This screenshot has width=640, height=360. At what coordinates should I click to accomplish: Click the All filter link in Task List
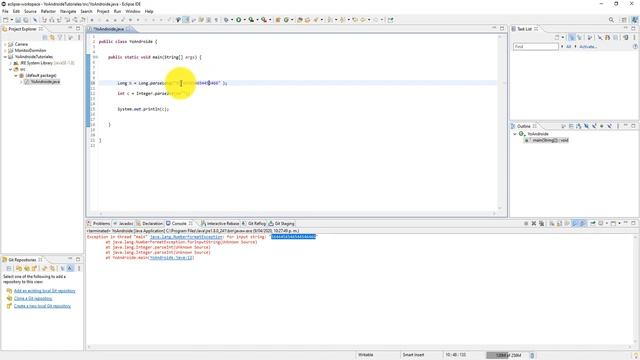tap(569, 47)
